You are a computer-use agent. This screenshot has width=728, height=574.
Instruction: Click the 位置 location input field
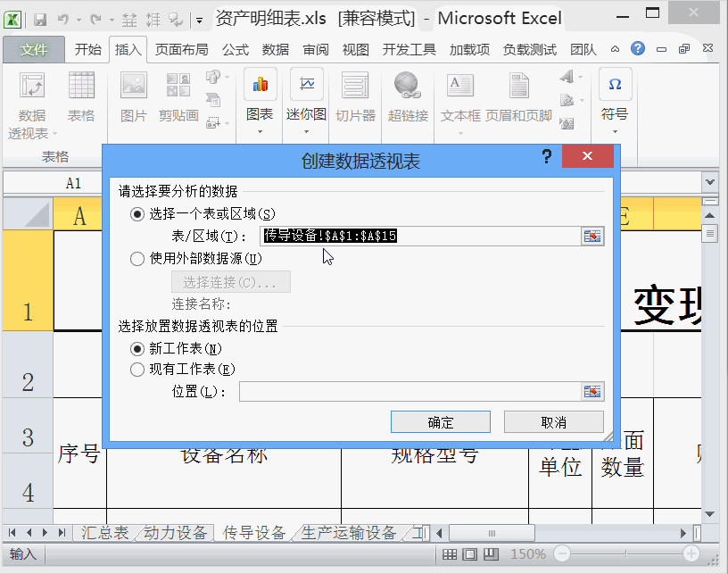coord(410,392)
